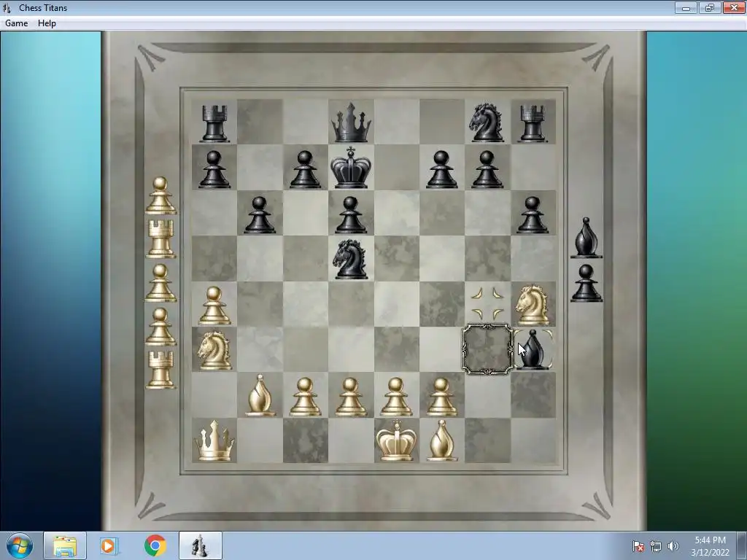Select the white pawn on f2
The height and width of the screenshot is (560, 747).
point(441,397)
